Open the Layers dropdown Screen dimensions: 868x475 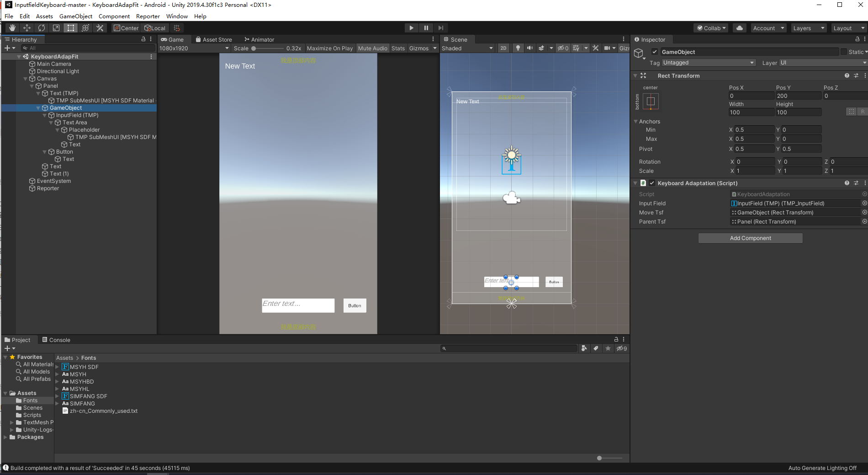(x=808, y=28)
